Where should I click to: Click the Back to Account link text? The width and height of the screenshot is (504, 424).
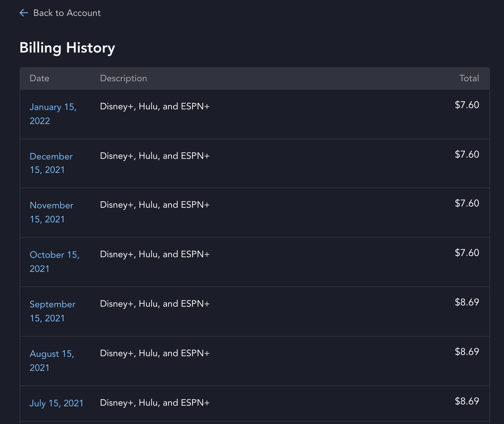tap(67, 13)
